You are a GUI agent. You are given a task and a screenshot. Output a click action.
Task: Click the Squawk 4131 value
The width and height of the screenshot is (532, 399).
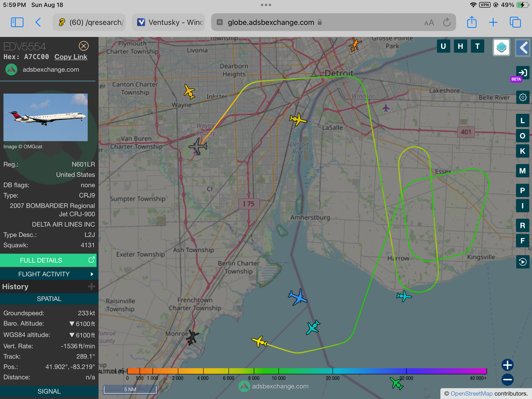(x=88, y=245)
